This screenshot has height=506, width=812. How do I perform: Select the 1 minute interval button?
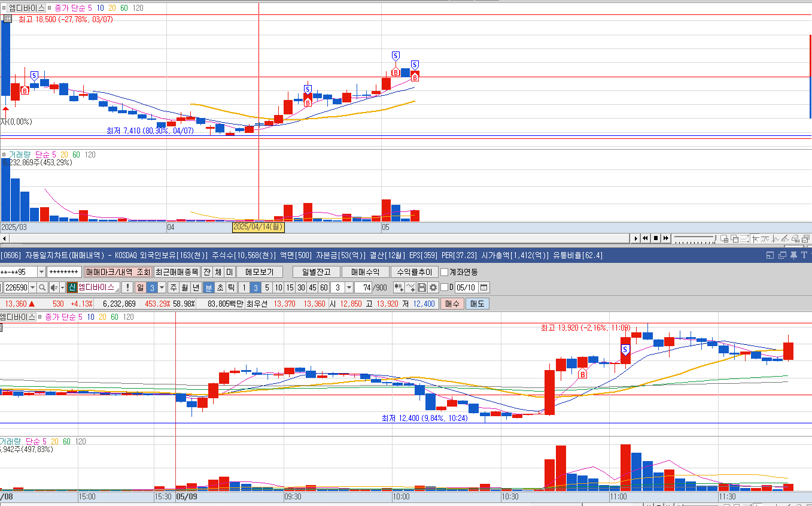point(244,287)
